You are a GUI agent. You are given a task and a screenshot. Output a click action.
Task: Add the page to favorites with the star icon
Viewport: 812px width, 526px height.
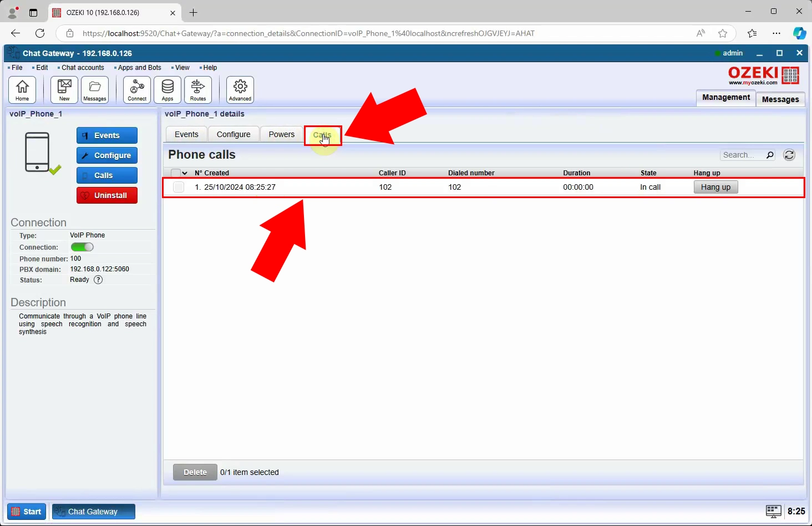click(x=723, y=33)
